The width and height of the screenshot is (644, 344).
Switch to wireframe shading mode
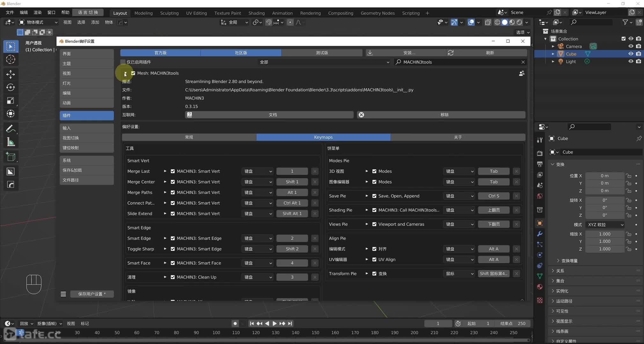pos(497,22)
